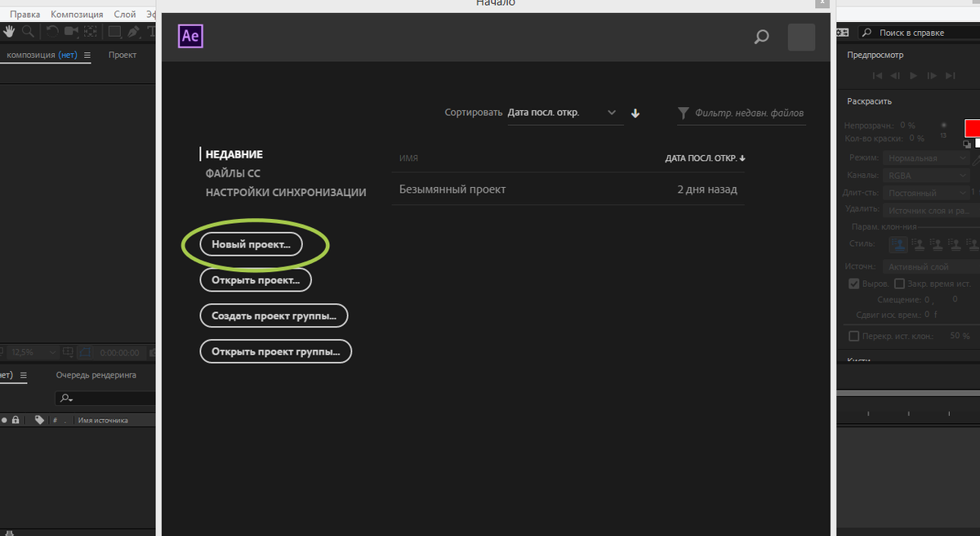This screenshot has height=536, width=980.
Task: Choose the Rectangle shape tool
Action: pos(114,31)
